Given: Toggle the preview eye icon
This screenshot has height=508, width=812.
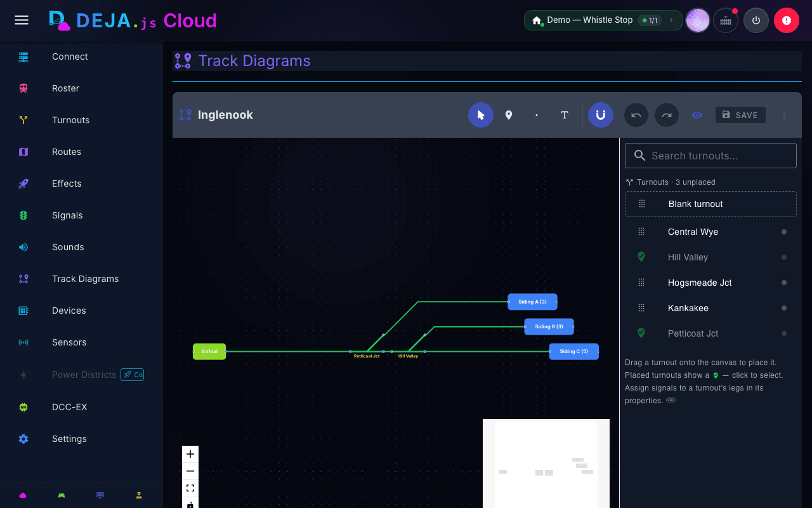Looking at the screenshot, I should pyautogui.click(x=697, y=115).
